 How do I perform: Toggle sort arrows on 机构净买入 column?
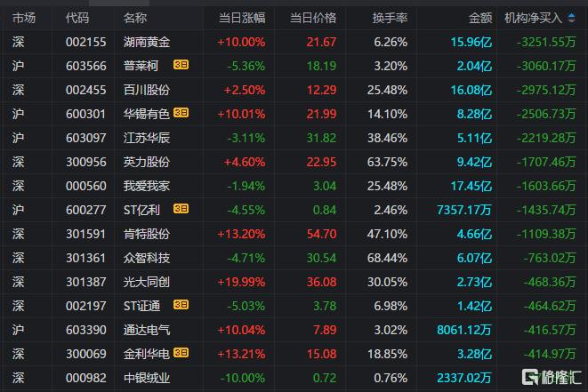tap(571, 18)
